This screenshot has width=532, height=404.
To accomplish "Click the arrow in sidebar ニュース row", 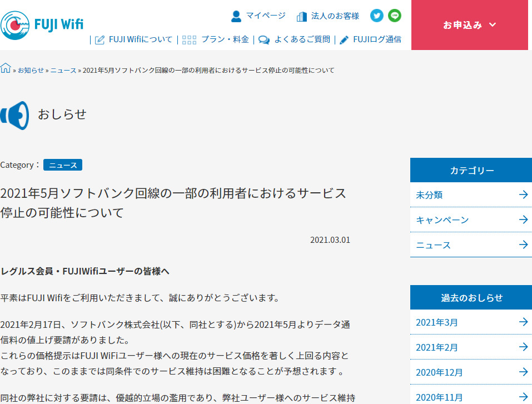I will 523,245.
